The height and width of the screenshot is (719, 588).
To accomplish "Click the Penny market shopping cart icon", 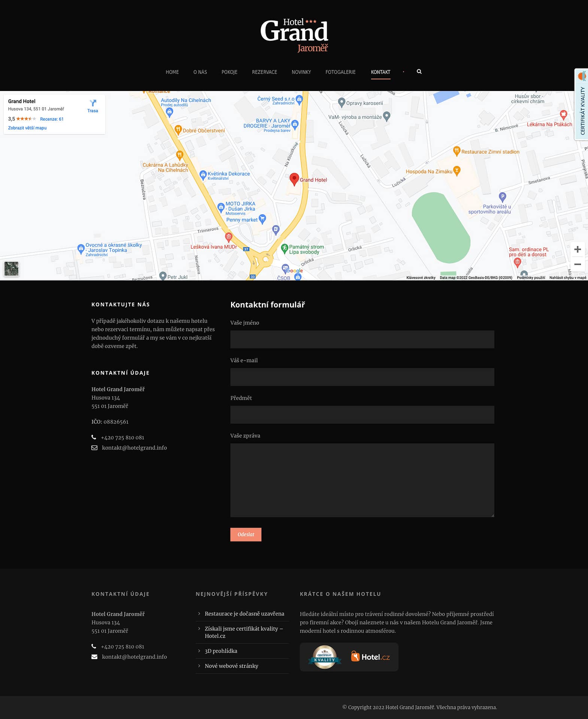I will click(x=262, y=218).
